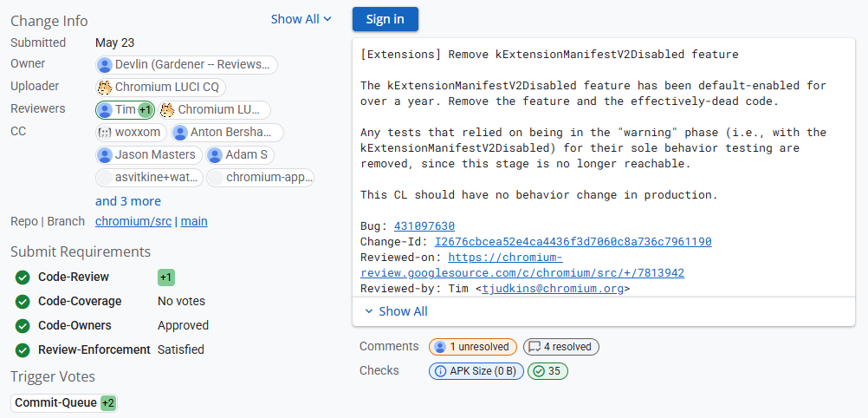
Task: Click the 'Code-Coverage' requirement label
Action: coord(80,302)
